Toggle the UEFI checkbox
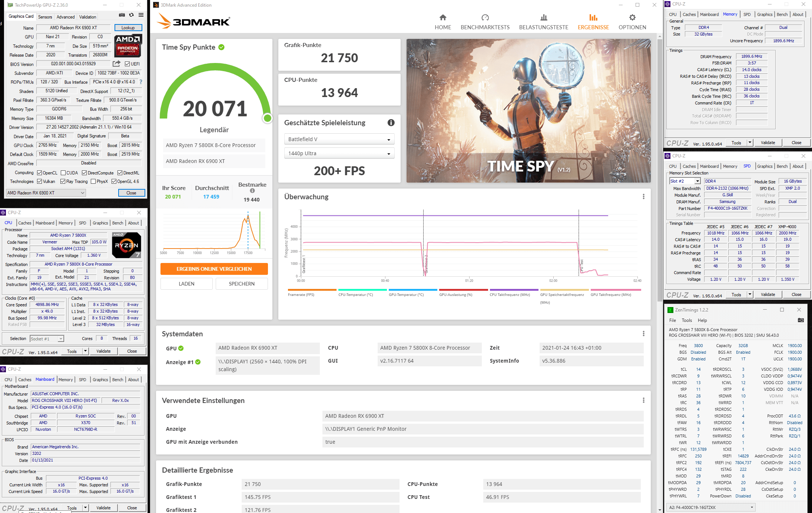 pyautogui.click(x=127, y=64)
